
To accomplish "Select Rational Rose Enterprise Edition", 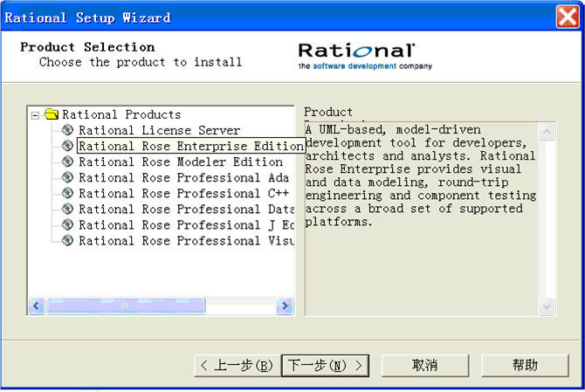I will point(191,146).
